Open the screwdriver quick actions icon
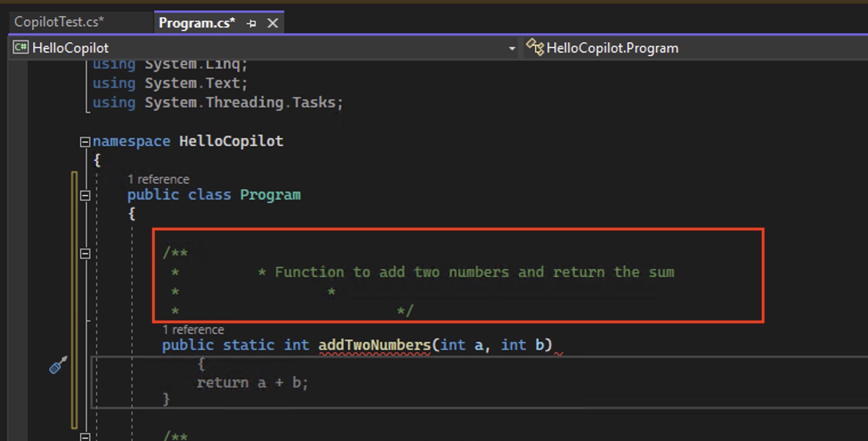 pos(58,365)
